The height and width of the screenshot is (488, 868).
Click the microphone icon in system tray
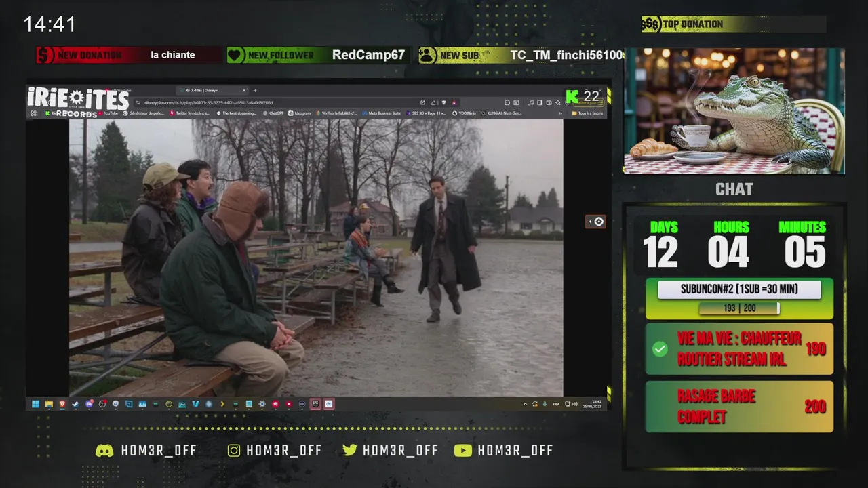(545, 404)
